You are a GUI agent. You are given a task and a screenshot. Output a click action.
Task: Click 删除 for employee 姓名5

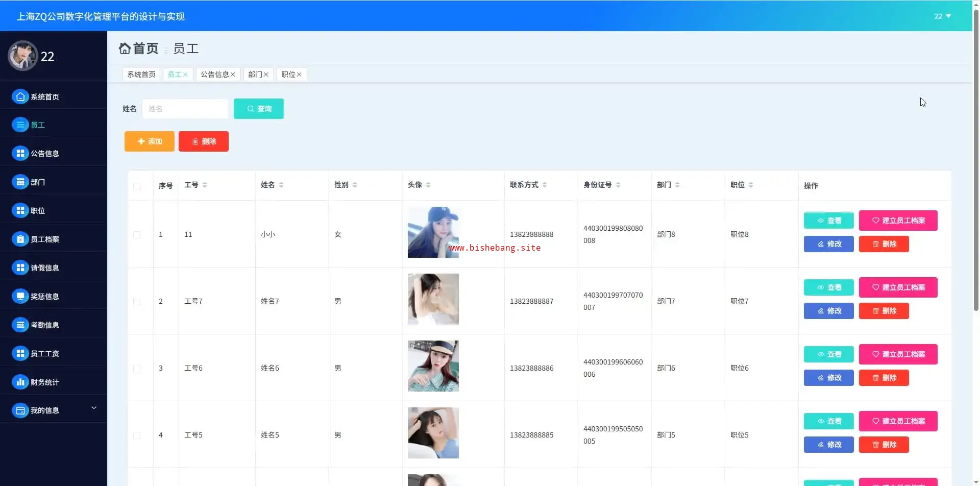coord(884,445)
